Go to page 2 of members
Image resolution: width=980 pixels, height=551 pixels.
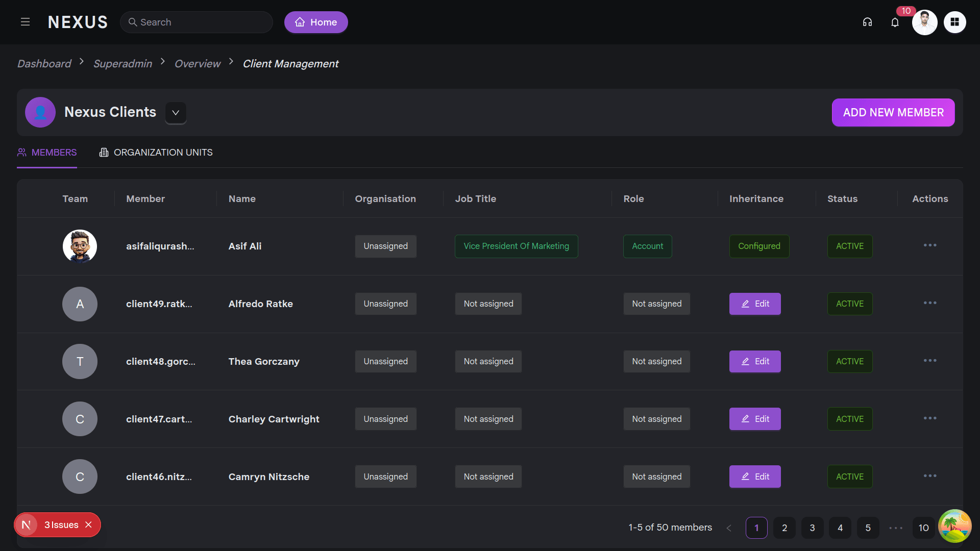point(785,528)
